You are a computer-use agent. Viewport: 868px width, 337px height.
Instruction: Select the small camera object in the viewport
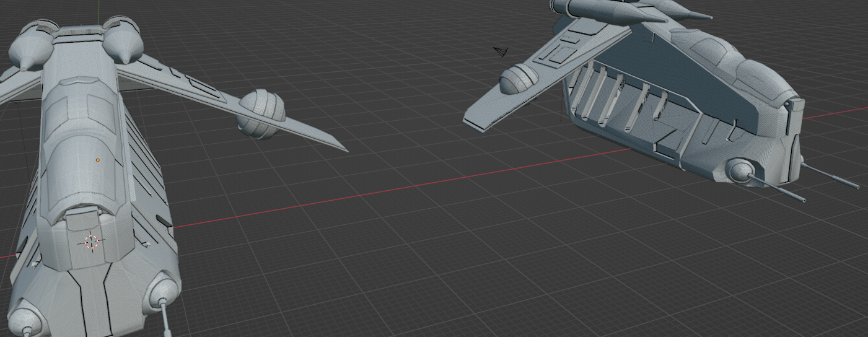pyautogui.click(x=501, y=51)
